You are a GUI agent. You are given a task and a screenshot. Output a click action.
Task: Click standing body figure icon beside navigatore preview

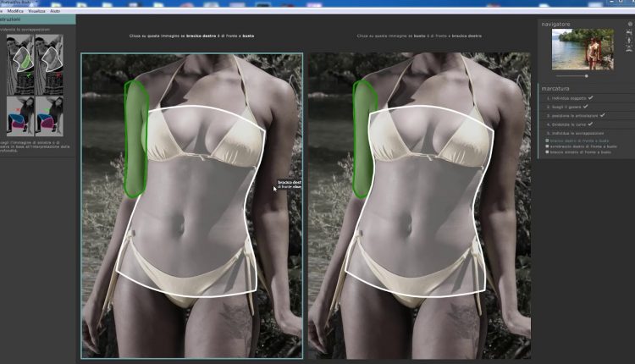[x=629, y=41]
